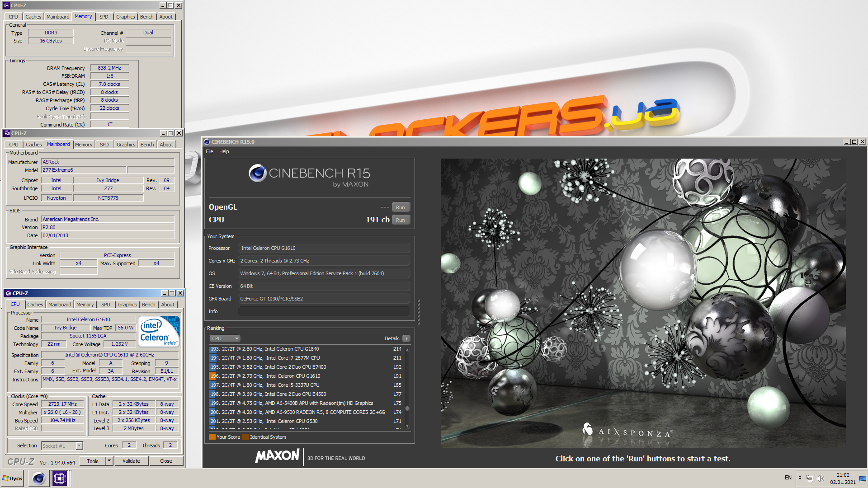Click the taskbar clock showing 21:02
The image size is (868, 488).
point(843,478)
